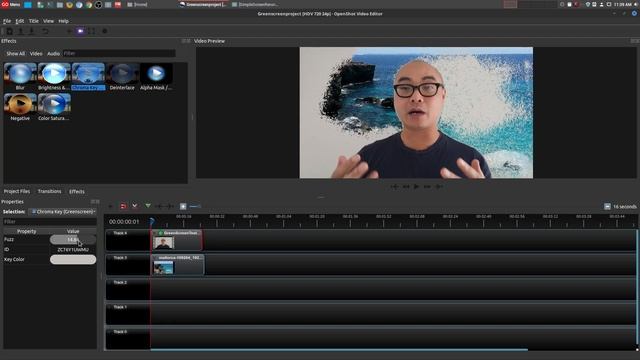Viewport: 640px width, 360px height.
Task: Click the Key Color swatch
Action: click(73, 260)
